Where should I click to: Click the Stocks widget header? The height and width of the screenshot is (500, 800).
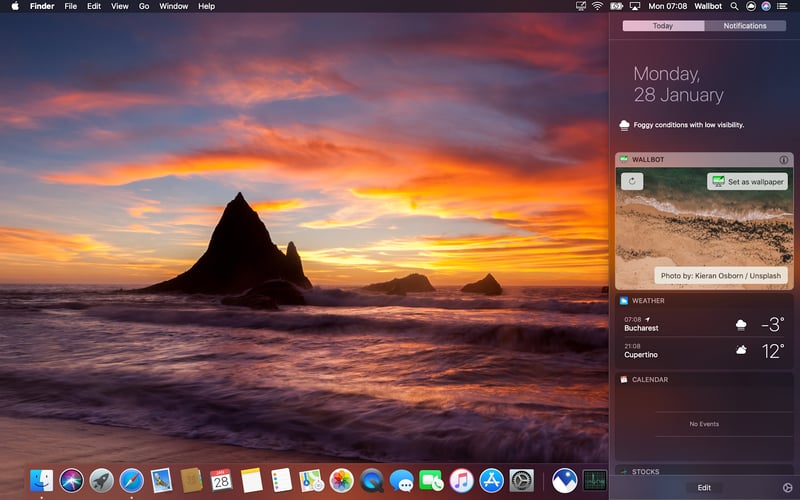[704, 471]
